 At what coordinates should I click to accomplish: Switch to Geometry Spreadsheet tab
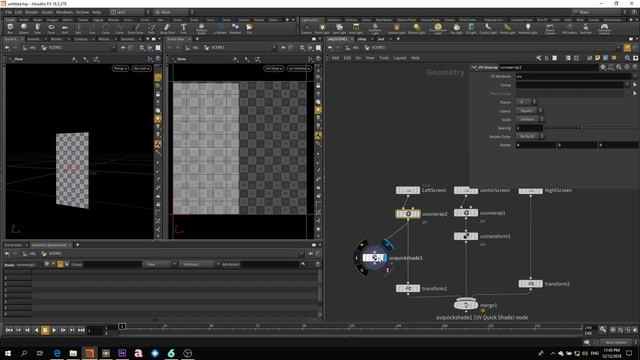[x=49, y=245]
